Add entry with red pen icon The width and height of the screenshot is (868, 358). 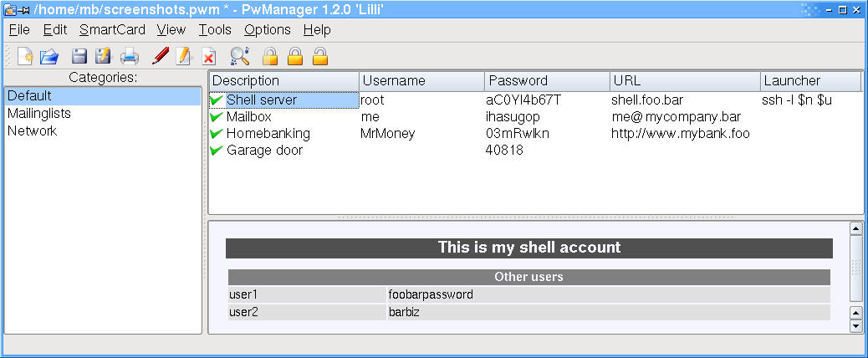tap(160, 56)
